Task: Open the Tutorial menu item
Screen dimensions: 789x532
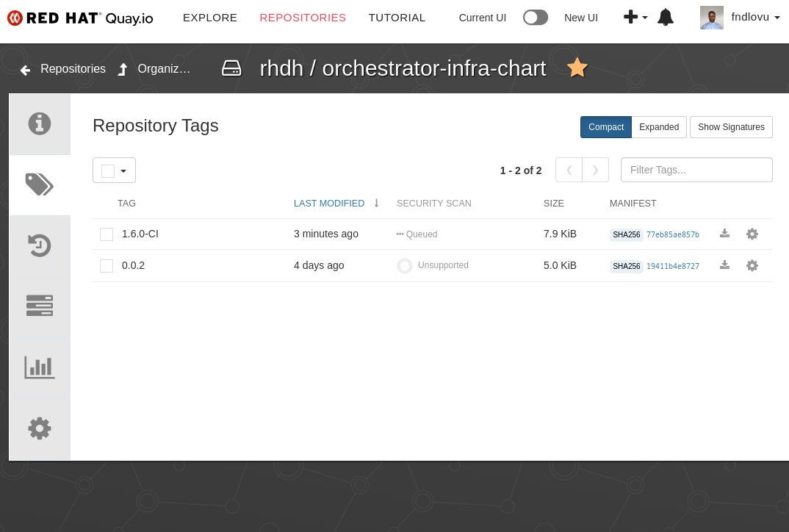Action: [397, 18]
